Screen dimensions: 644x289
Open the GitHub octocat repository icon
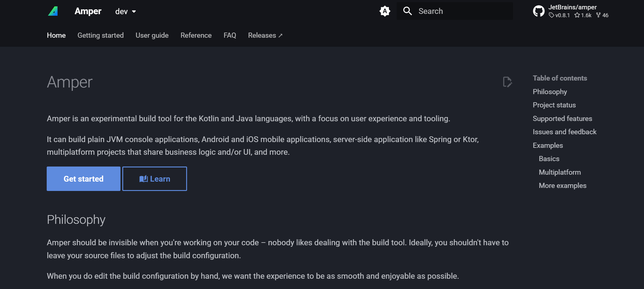539,11
